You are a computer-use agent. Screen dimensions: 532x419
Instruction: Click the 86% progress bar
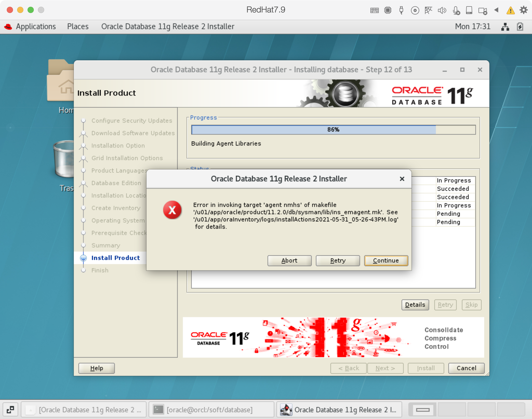[333, 130]
